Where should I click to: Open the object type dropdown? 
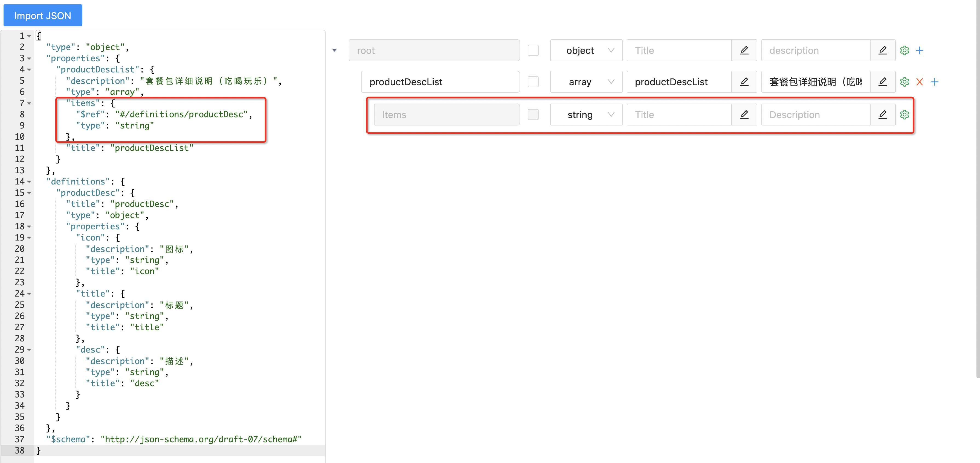pos(586,51)
